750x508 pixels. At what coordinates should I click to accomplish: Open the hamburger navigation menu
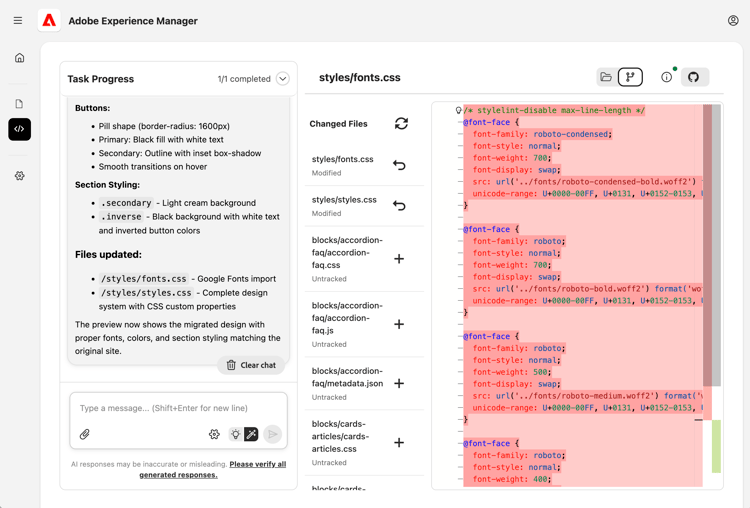tap(18, 21)
